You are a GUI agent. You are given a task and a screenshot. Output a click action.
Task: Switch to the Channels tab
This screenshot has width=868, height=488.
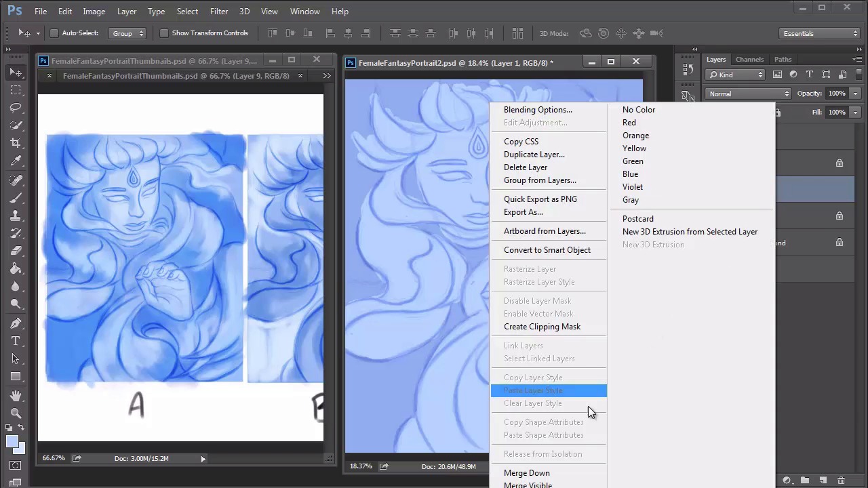749,60
